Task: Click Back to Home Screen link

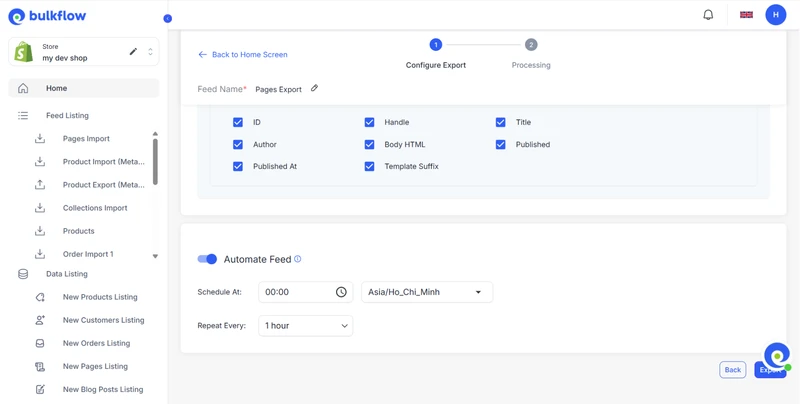Action: [x=243, y=55]
